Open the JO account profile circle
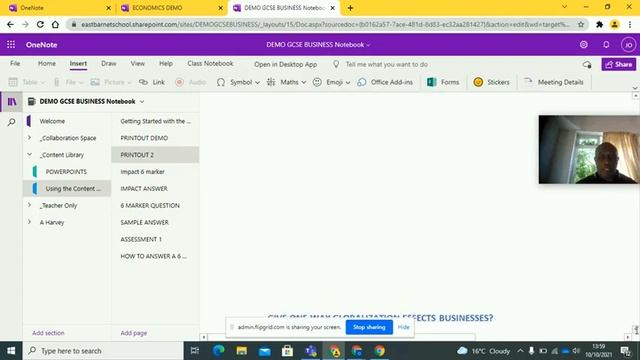 coord(629,44)
